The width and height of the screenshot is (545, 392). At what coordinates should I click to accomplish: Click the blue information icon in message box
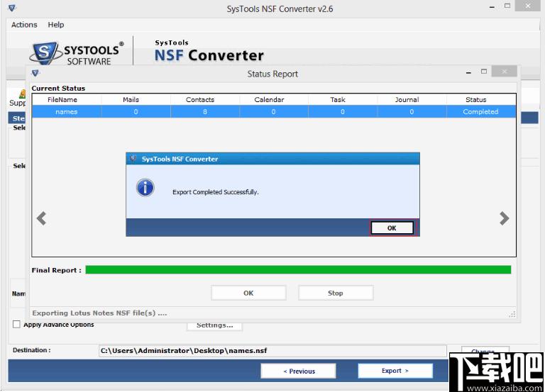[x=145, y=188]
